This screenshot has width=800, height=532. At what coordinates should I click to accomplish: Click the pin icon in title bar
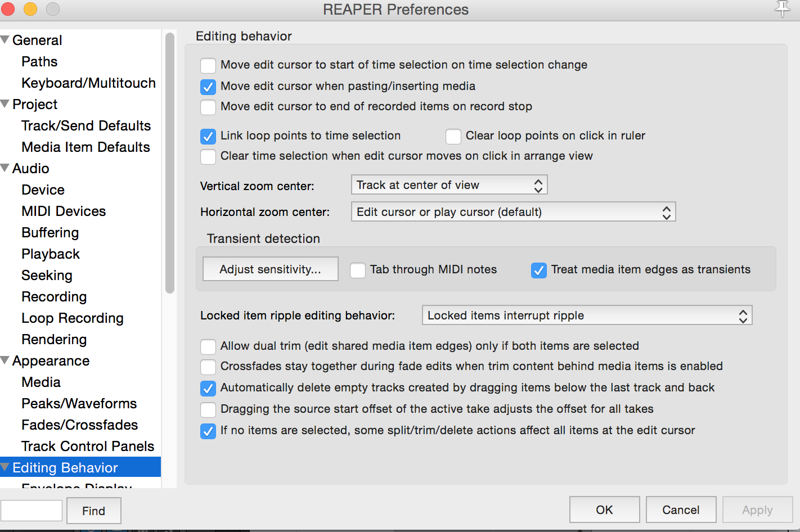tap(783, 8)
